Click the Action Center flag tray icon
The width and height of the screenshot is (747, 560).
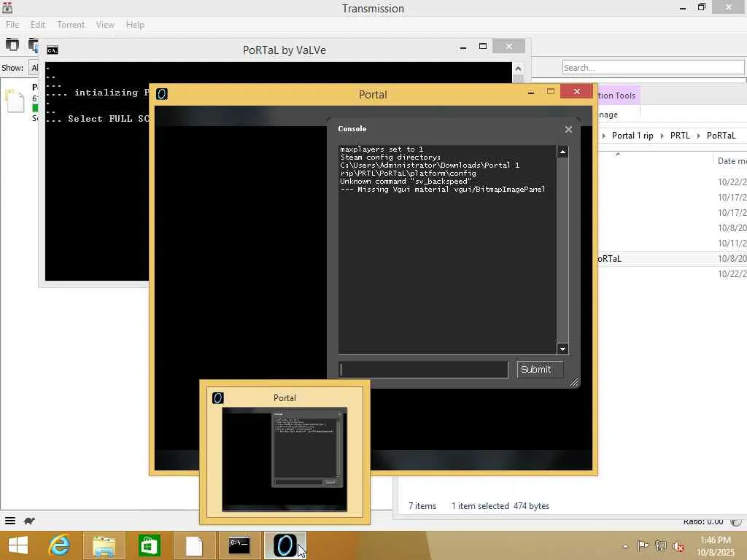pyautogui.click(x=643, y=545)
